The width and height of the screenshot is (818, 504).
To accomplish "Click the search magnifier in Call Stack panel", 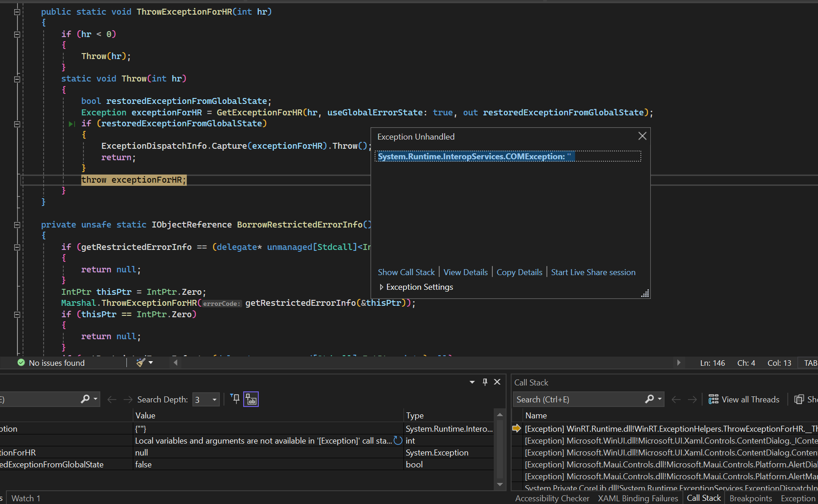I will coord(649,399).
